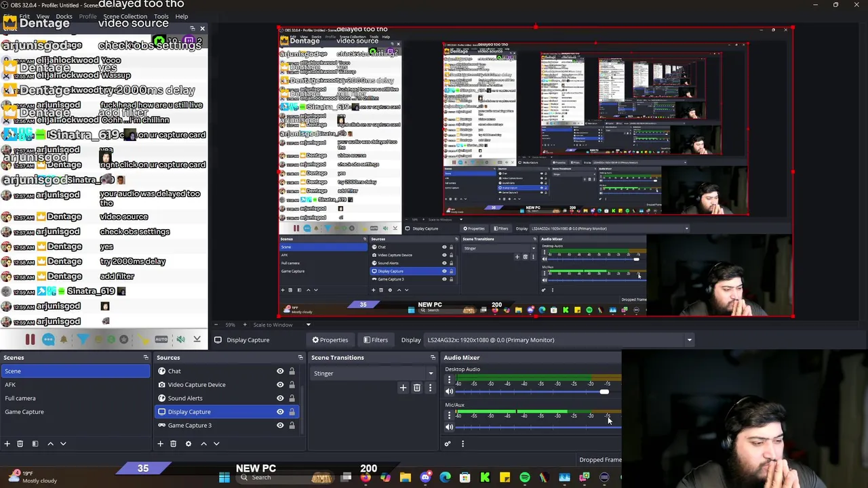
Task: Open Mic/Aux three-dot options
Action: point(449,415)
